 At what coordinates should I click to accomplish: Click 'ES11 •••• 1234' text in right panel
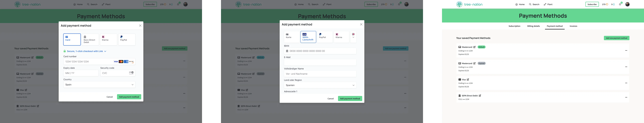point(464,99)
